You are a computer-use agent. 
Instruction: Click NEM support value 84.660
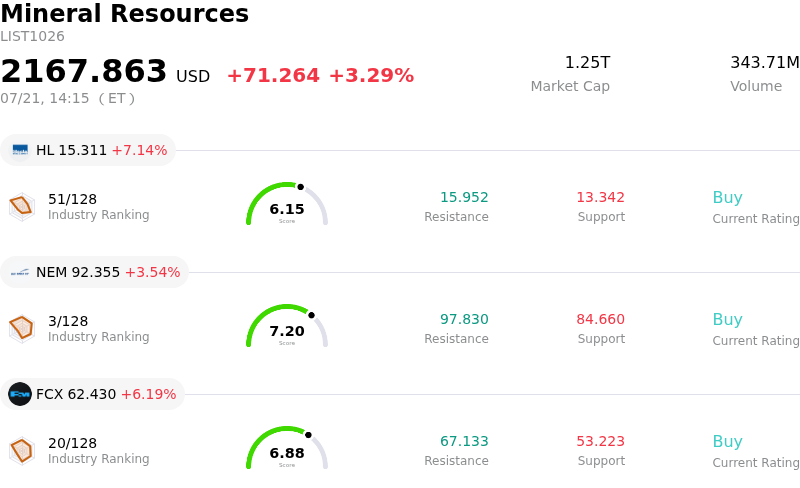[x=601, y=319]
